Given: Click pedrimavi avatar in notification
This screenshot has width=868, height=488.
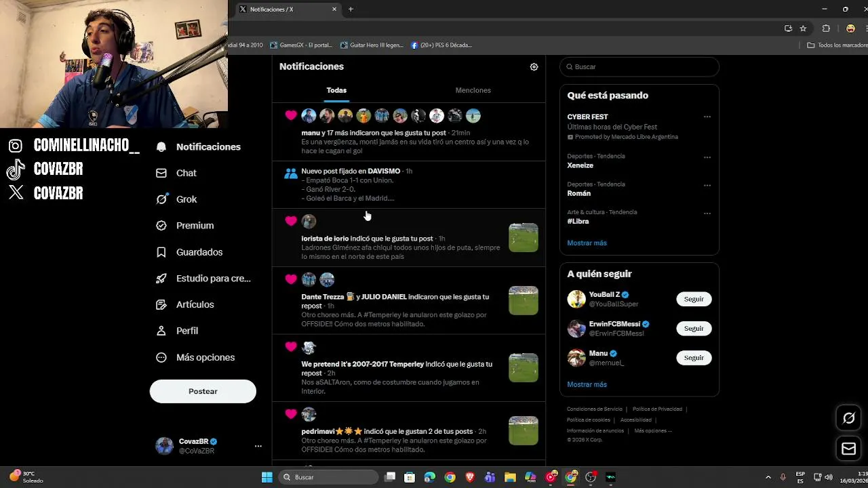Looking at the screenshot, I should click(x=309, y=414).
